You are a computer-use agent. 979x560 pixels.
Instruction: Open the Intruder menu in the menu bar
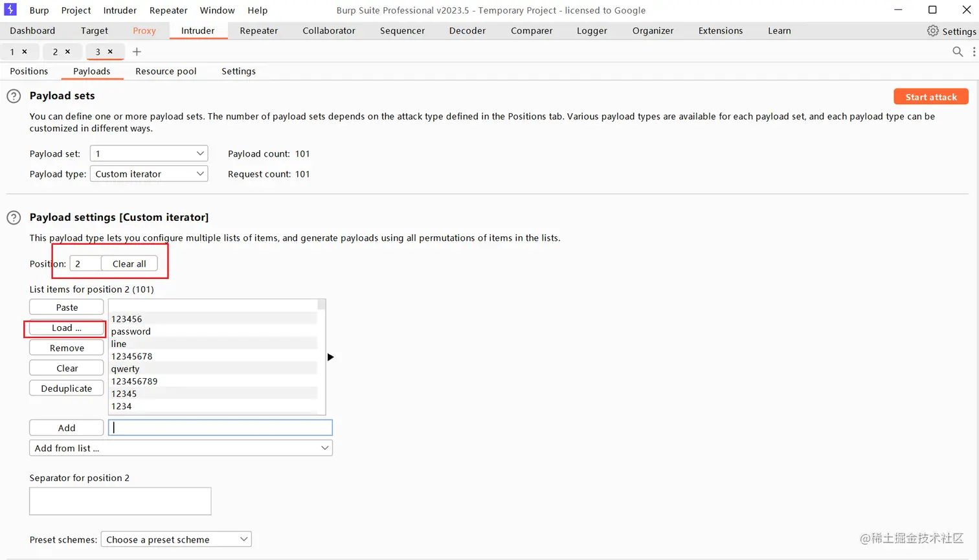[x=119, y=10]
